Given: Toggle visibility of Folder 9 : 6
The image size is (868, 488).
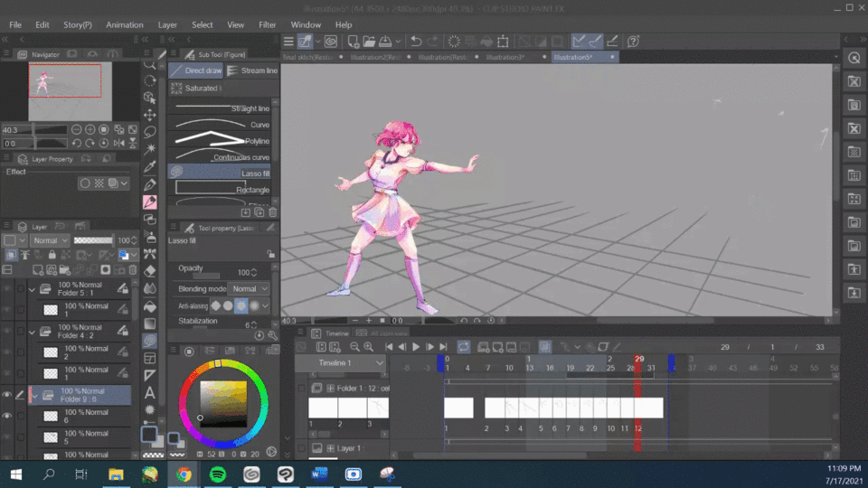Looking at the screenshot, I should [6, 395].
